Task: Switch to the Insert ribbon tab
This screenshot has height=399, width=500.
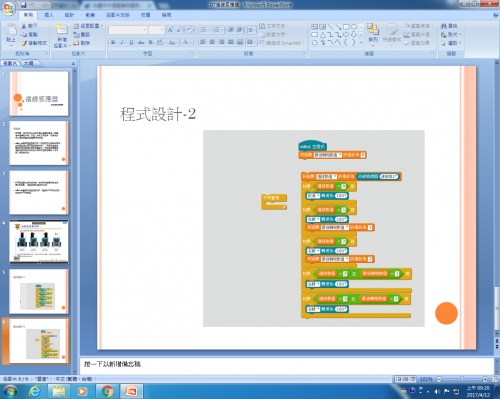Action: (x=49, y=15)
